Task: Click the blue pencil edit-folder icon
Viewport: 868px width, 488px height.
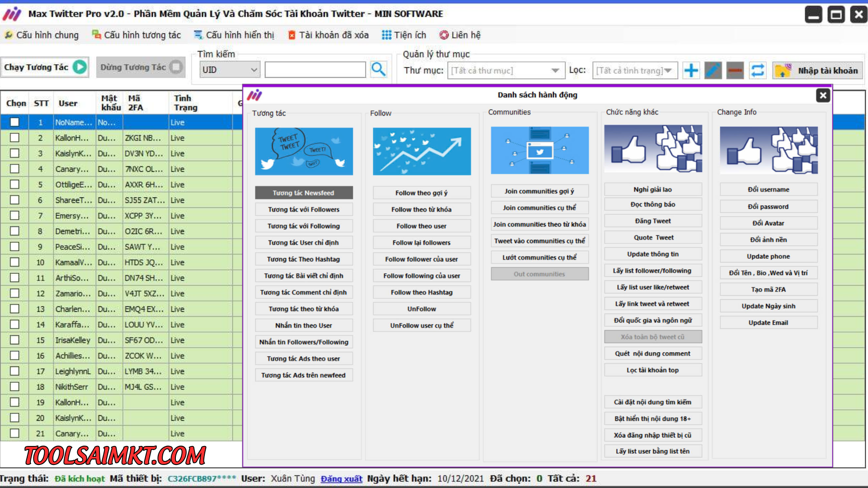Action: pos(713,70)
